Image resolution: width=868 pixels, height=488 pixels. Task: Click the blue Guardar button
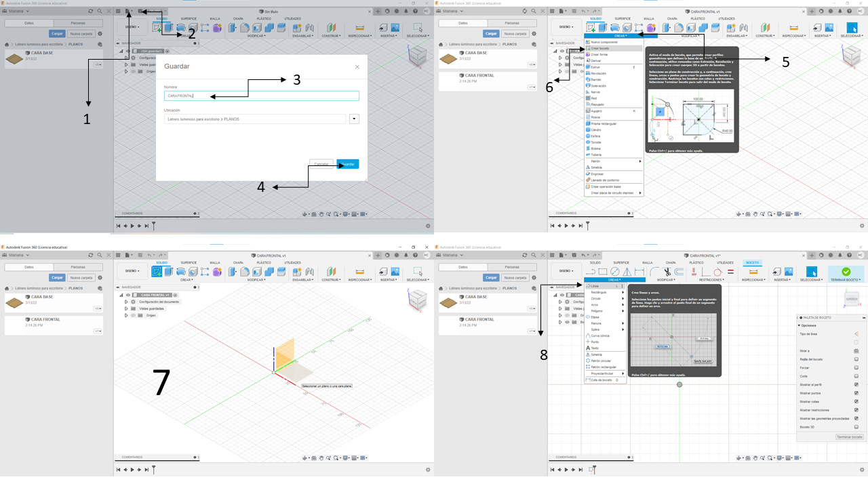point(348,164)
